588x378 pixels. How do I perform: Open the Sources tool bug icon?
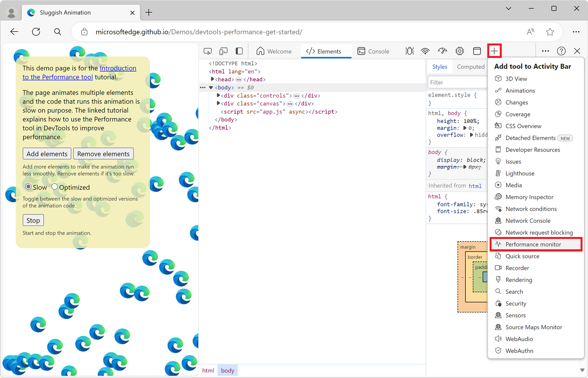point(410,51)
